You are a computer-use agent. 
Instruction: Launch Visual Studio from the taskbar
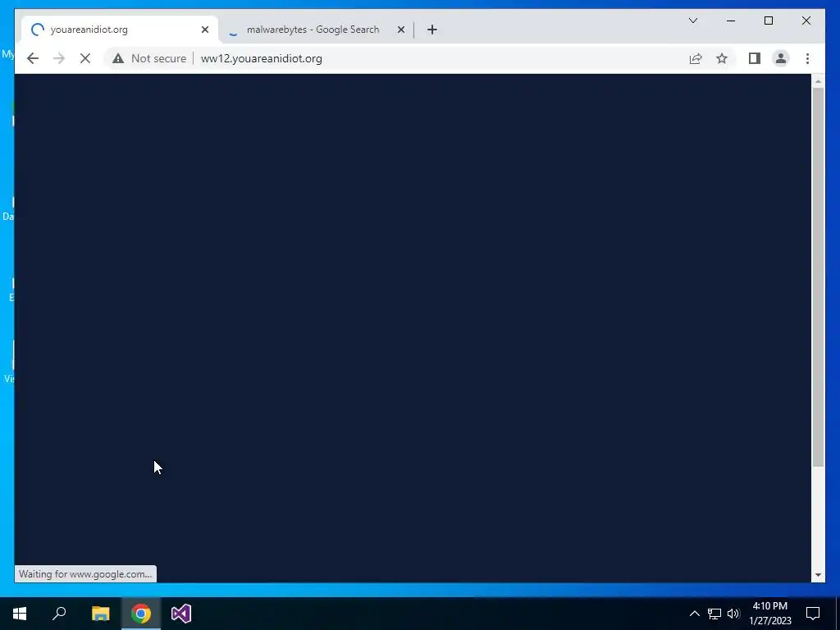point(181,614)
